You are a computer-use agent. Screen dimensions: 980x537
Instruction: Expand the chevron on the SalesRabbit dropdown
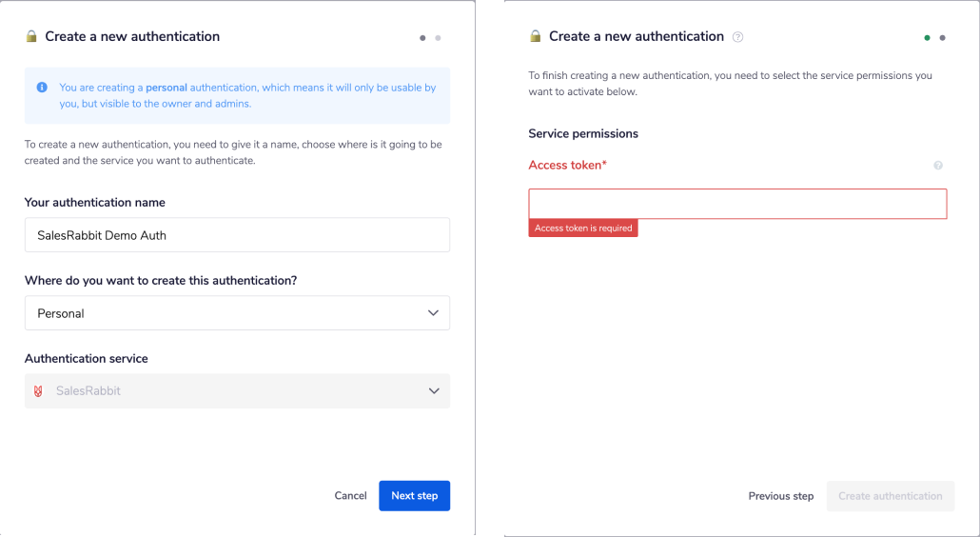(x=434, y=391)
